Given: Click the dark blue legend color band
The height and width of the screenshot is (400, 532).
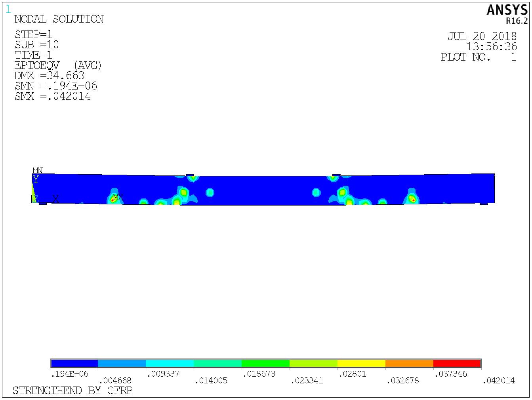Looking at the screenshot, I should [74, 363].
